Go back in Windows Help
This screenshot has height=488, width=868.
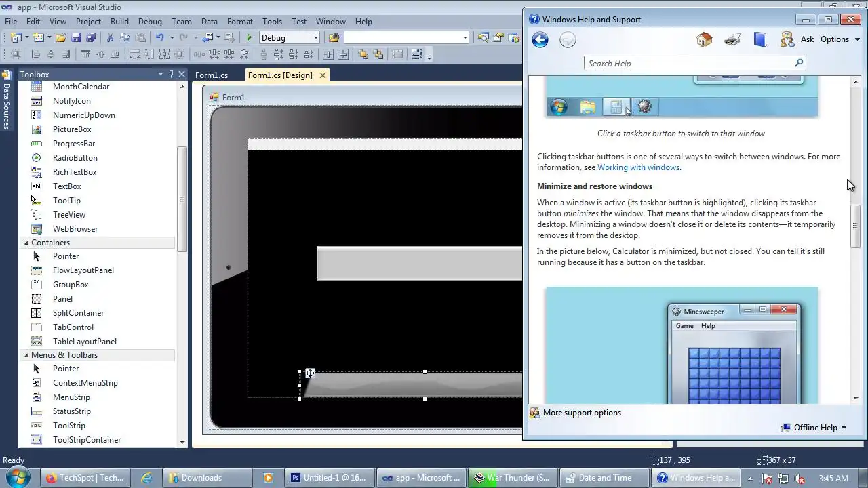540,40
